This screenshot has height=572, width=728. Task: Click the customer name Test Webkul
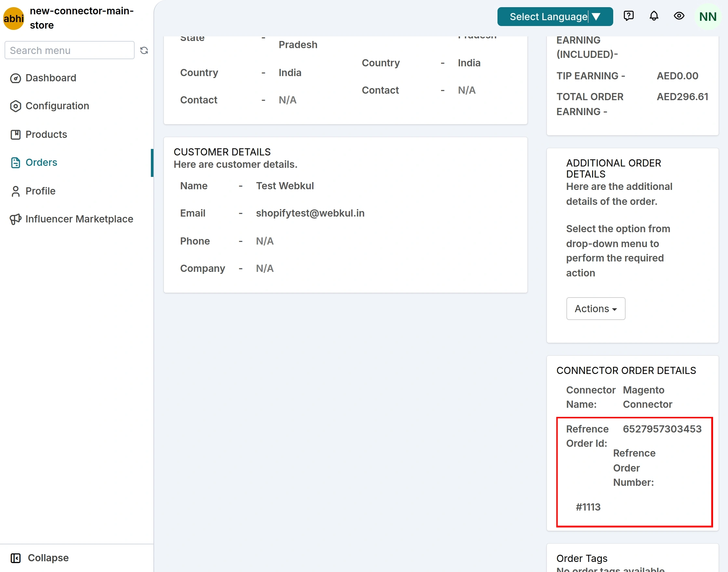coord(285,186)
